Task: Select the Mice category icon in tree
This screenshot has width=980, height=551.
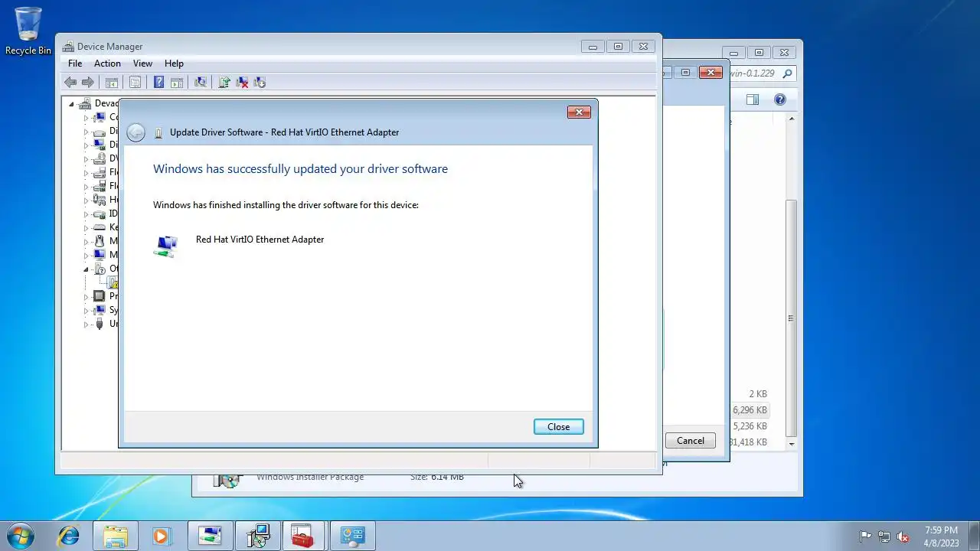Action: click(x=100, y=241)
